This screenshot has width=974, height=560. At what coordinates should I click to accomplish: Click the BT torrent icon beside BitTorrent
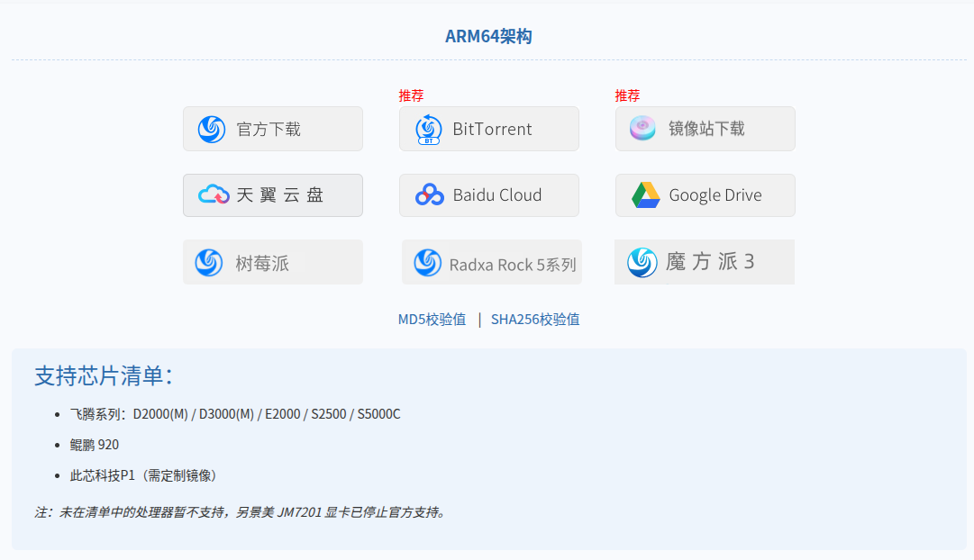coord(429,129)
